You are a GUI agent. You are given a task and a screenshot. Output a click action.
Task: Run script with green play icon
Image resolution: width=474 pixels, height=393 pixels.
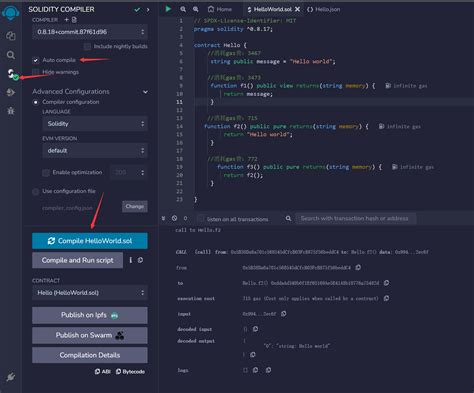(168, 9)
